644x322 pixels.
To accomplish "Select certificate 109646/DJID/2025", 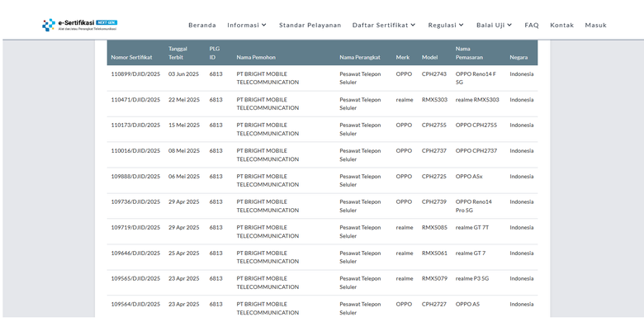I will (x=135, y=253).
